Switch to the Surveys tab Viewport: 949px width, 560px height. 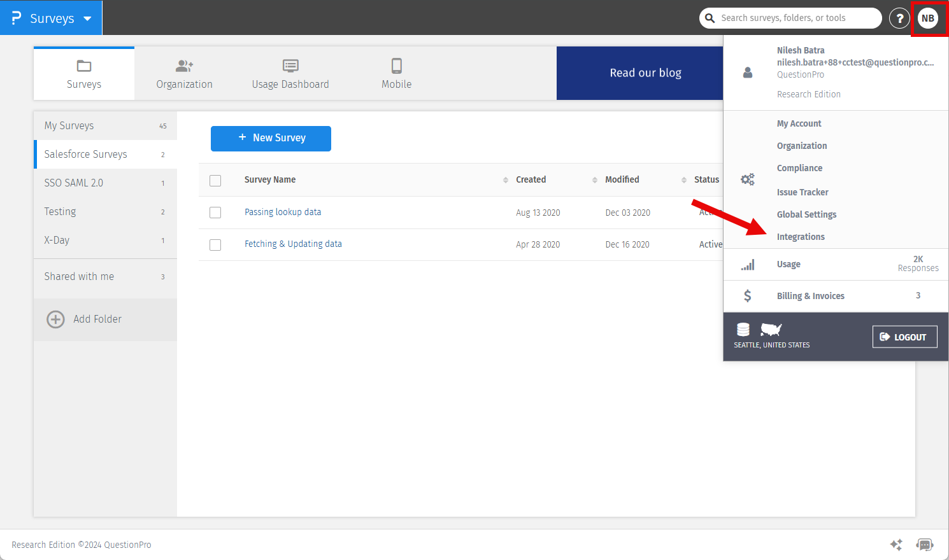click(x=84, y=74)
